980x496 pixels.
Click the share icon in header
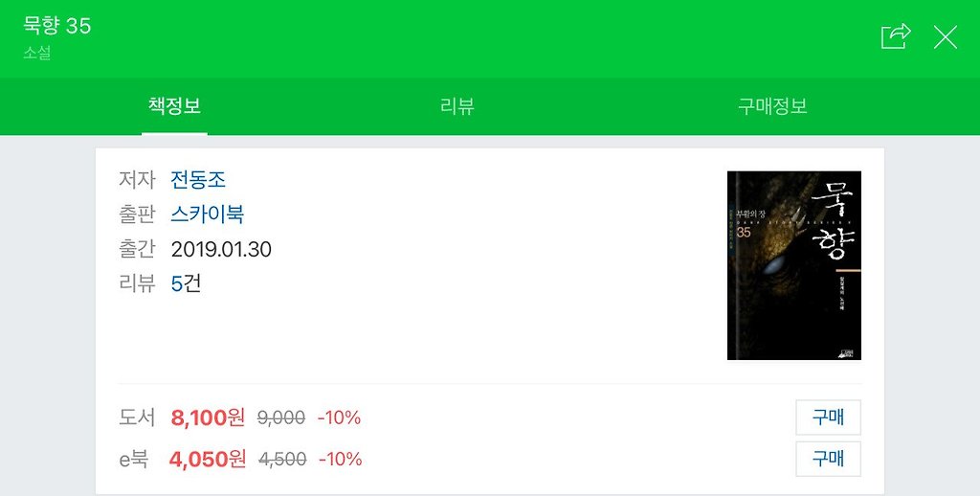click(896, 36)
